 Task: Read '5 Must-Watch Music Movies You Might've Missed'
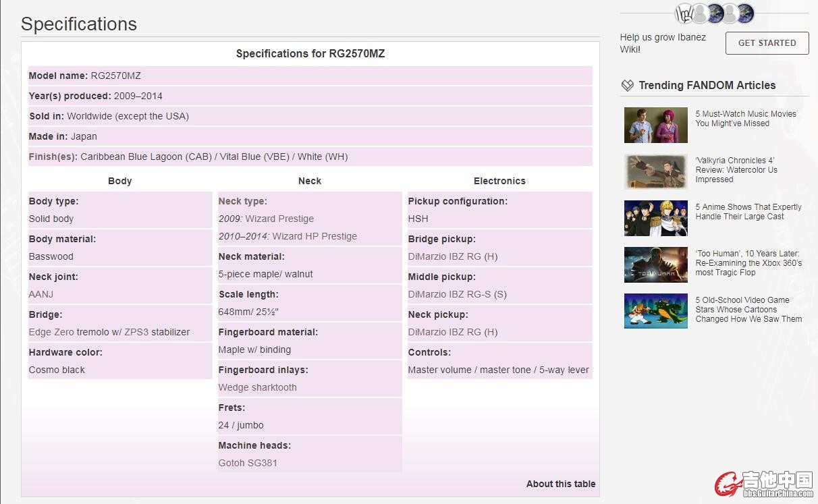(746, 119)
